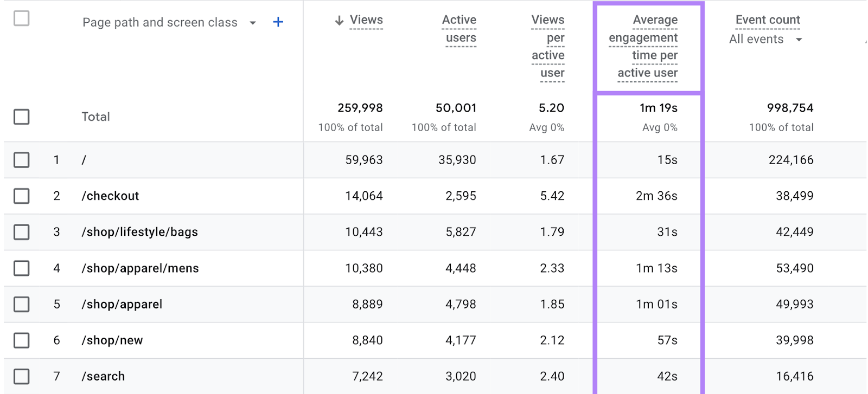Click the blue plus add-dimension icon
The width and height of the screenshot is (868, 394).
[278, 22]
